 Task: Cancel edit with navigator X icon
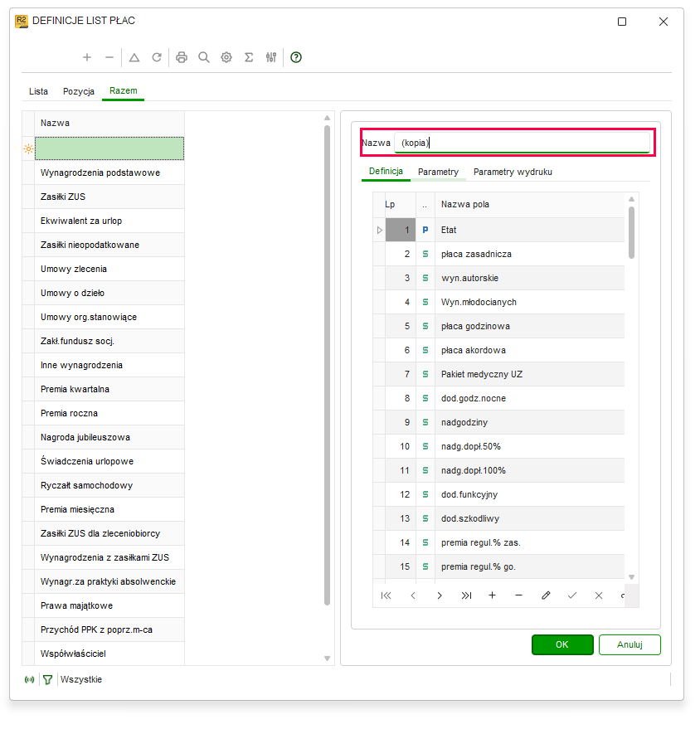point(599,596)
